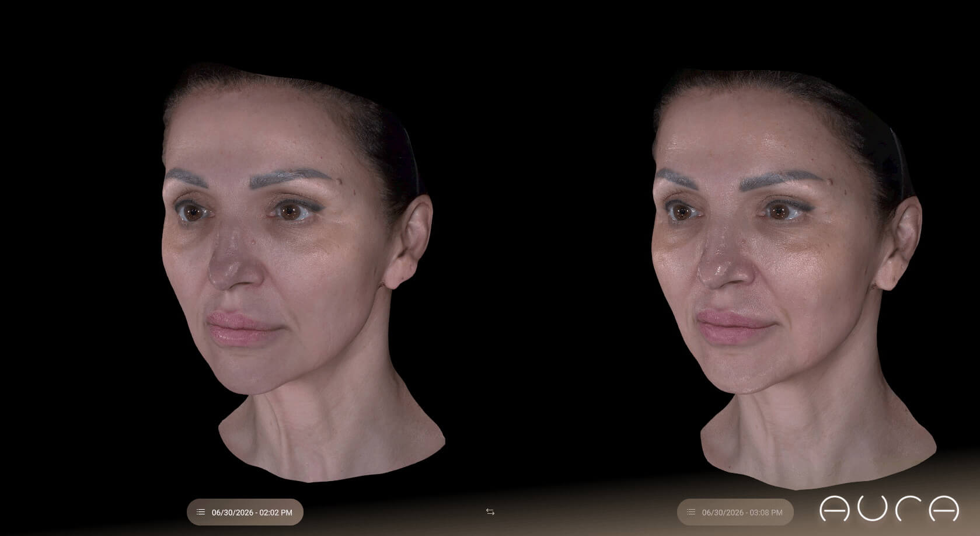Open list icon beside 03:08 PM scan

pos(691,512)
